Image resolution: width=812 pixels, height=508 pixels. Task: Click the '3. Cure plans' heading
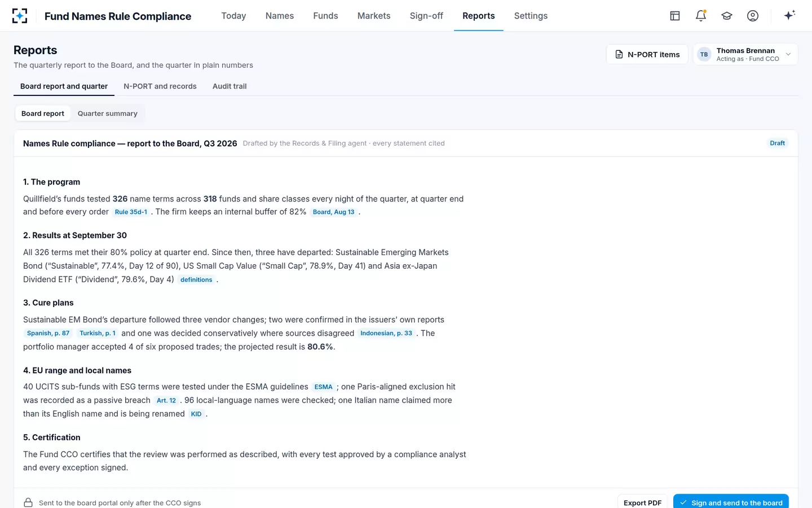click(x=48, y=303)
